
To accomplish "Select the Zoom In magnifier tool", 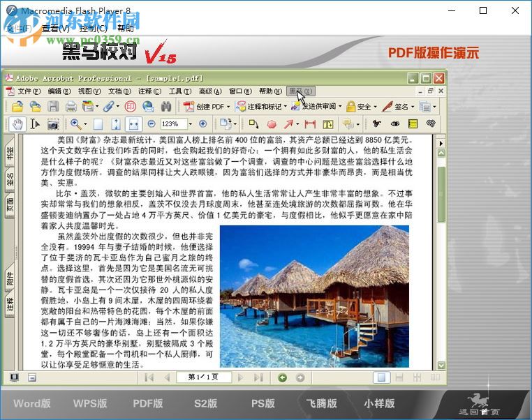I will (75, 124).
